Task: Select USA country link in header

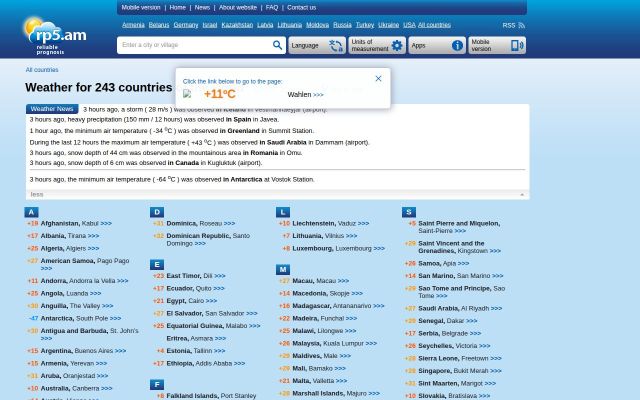Action: (x=409, y=25)
